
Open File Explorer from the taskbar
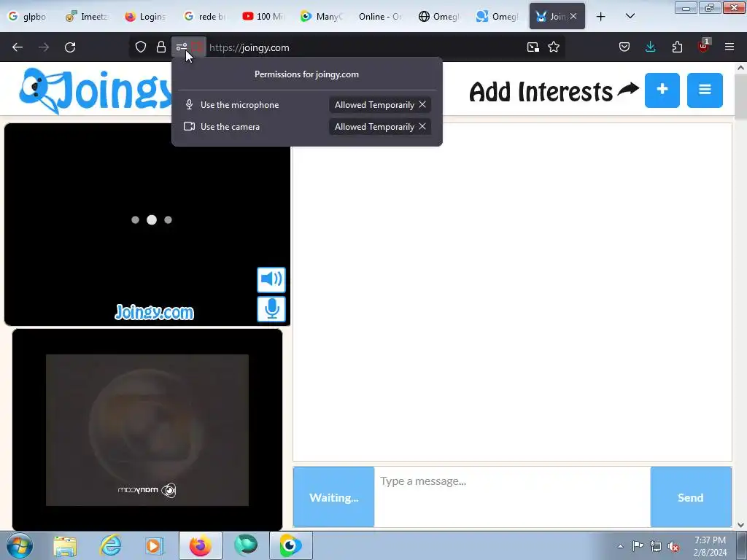65,545
